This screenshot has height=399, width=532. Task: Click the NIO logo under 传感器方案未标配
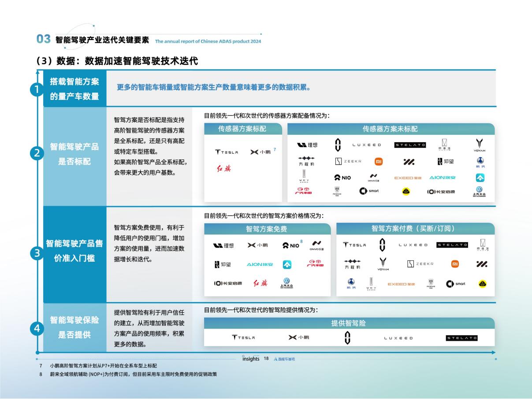click(342, 177)
